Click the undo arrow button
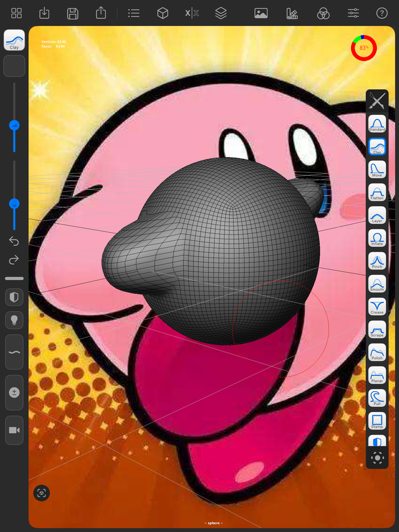 [x=14, y=241]
